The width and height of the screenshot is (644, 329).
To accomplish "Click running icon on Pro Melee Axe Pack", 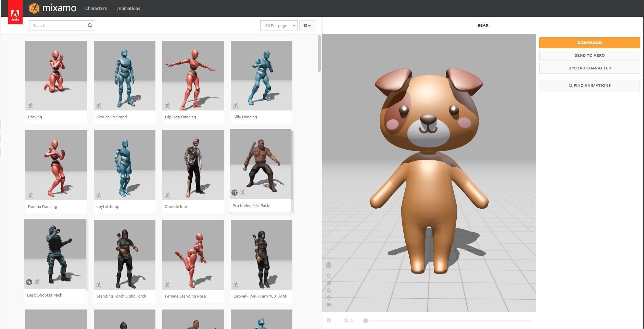I will point(243,193).
